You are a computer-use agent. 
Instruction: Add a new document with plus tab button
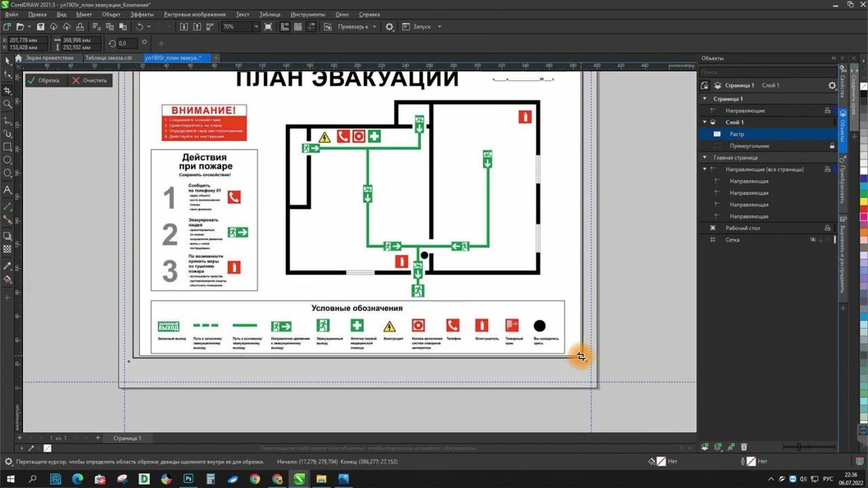coord(216,58)
